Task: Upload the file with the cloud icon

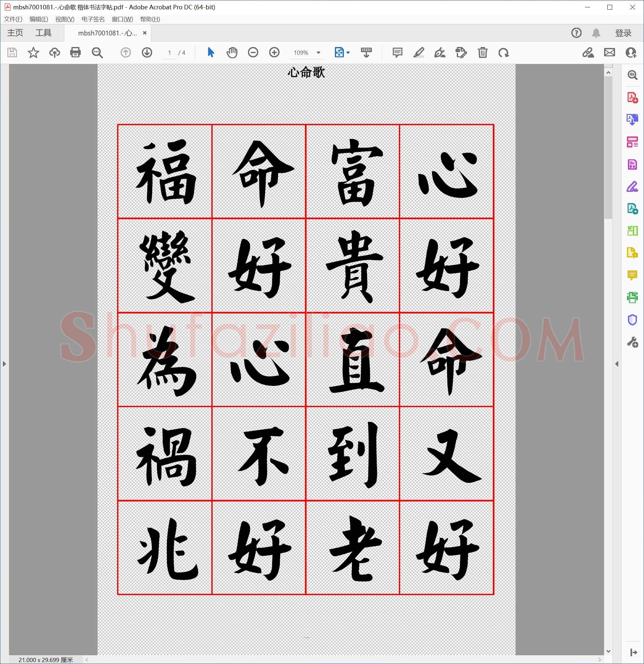Action: point(54,52)
